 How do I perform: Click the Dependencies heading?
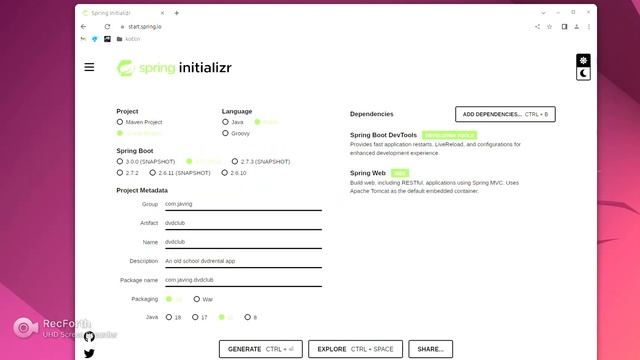(371, 114)
